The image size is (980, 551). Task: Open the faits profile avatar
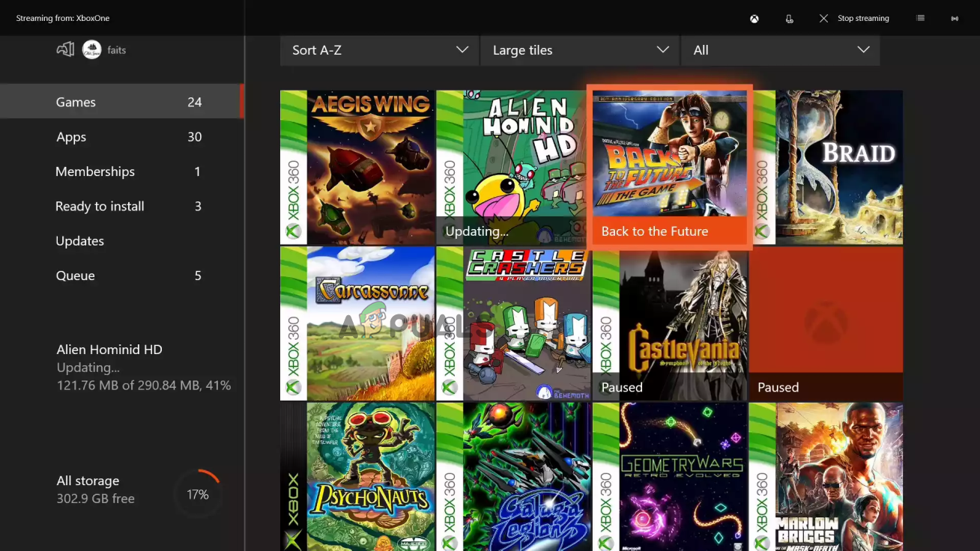coord(92,50)
